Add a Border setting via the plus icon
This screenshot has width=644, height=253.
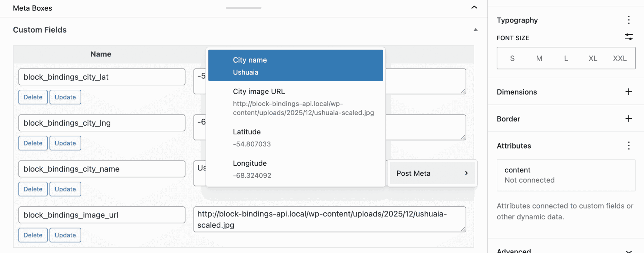tap(629, 118)
